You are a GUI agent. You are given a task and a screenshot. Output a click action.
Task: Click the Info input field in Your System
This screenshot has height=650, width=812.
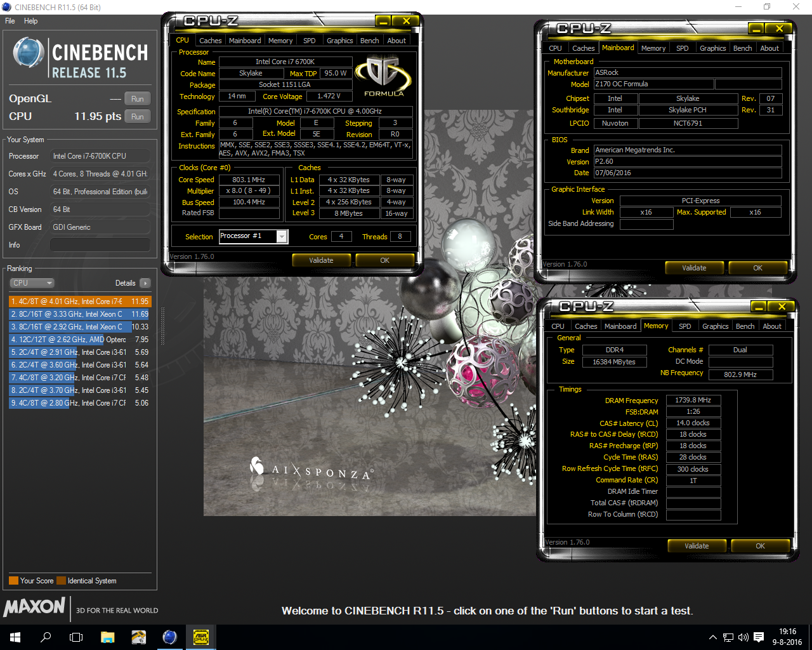100,245
